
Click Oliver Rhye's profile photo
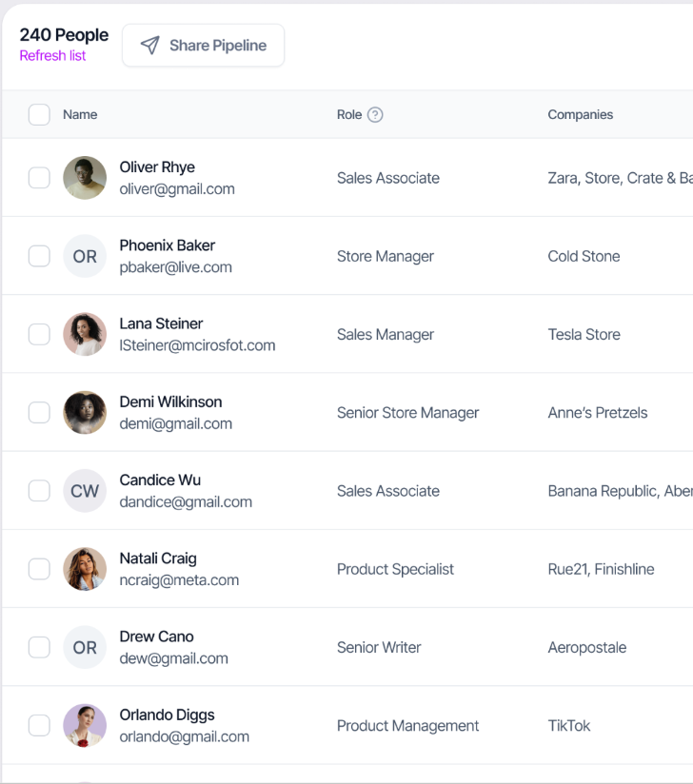(85, 178)
